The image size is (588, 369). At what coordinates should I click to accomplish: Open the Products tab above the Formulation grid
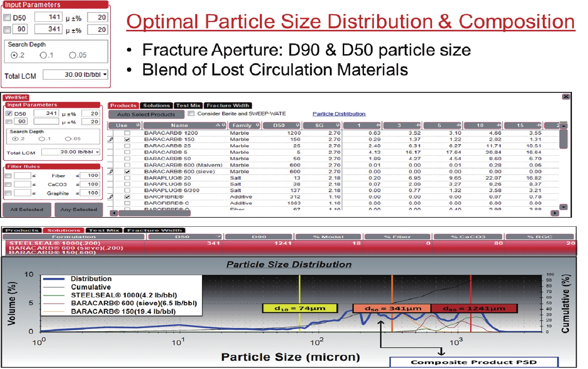pyautogui.click(x=22, y=230)
